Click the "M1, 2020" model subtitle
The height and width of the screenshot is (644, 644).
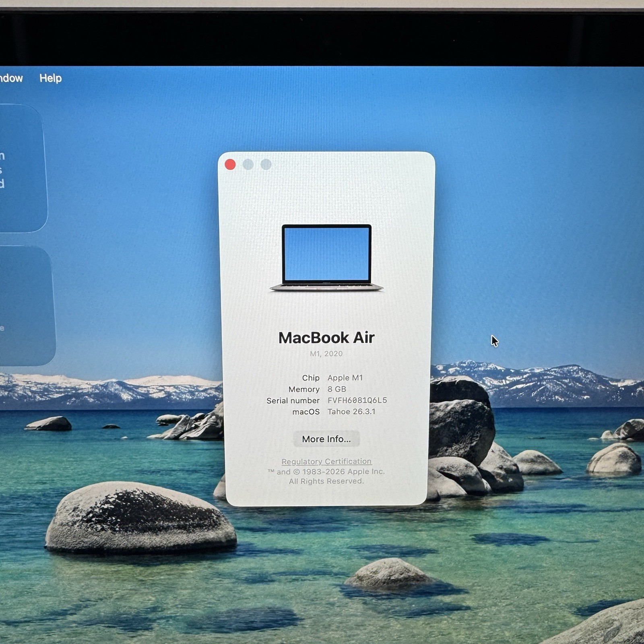point(326,354)
